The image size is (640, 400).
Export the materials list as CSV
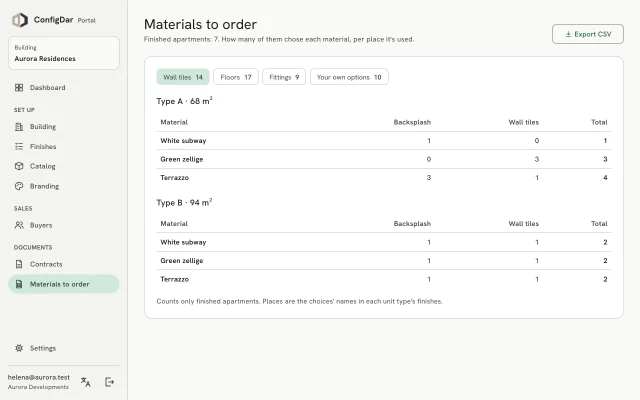pos(588,34)
